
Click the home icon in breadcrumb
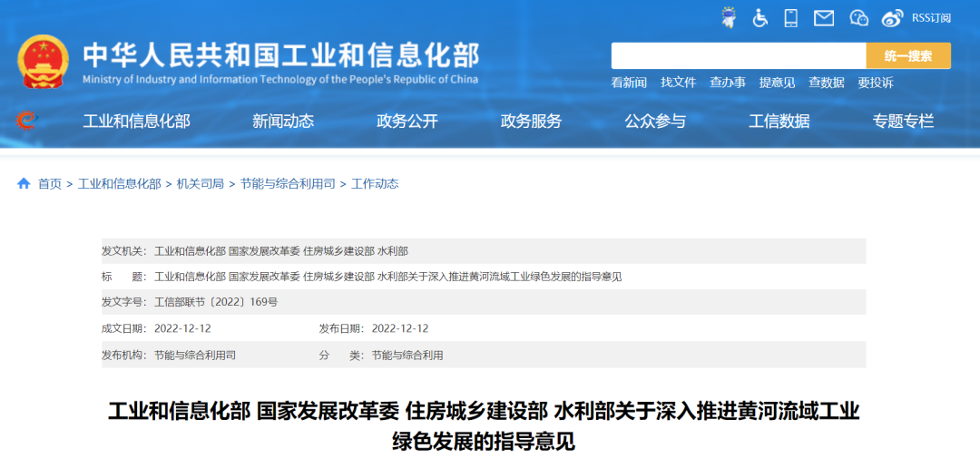(24, 183)
